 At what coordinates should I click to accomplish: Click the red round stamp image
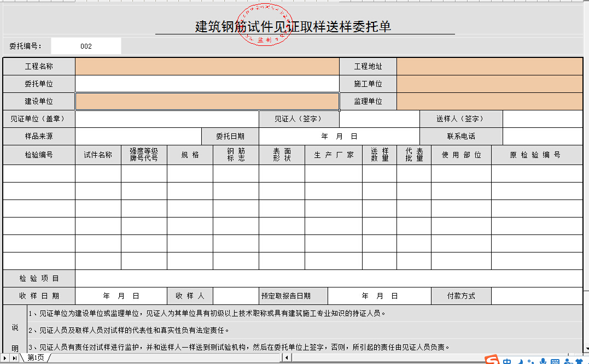click(265, 24)
